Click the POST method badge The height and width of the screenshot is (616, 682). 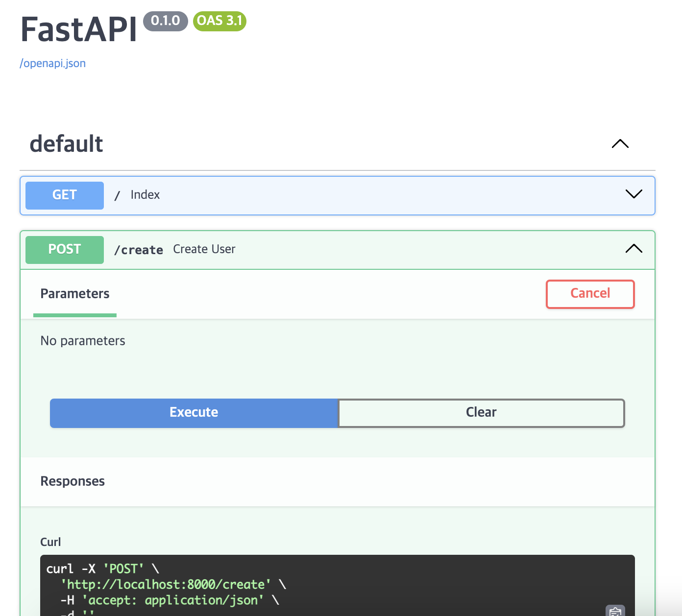click(x=65, y=250)
